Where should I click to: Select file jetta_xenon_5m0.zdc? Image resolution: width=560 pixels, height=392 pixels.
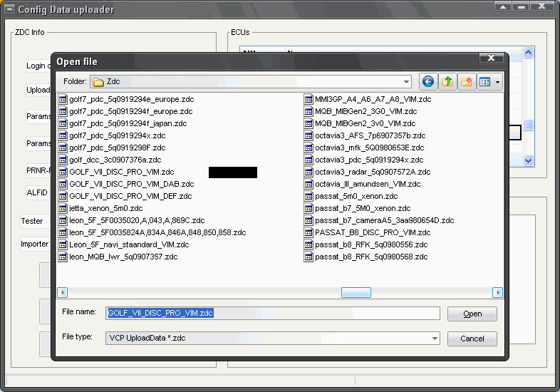(x=105, y=209)
